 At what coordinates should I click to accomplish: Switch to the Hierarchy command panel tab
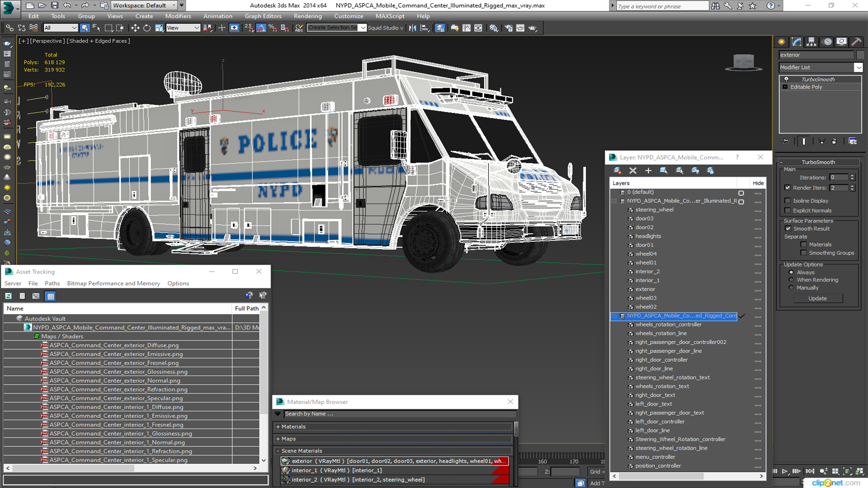[811, 42]
